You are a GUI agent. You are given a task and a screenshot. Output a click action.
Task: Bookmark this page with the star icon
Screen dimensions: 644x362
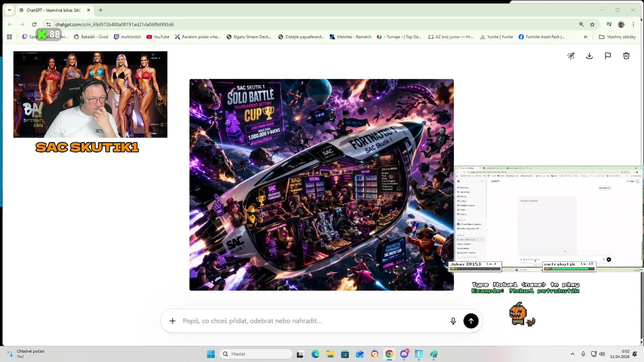click(x=593, y=24)
